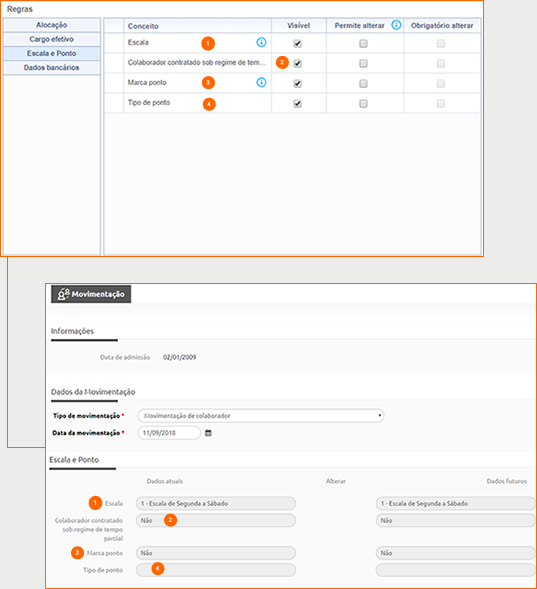
Task: Select the Marca ponto row concept text
Action: [147, 82]
